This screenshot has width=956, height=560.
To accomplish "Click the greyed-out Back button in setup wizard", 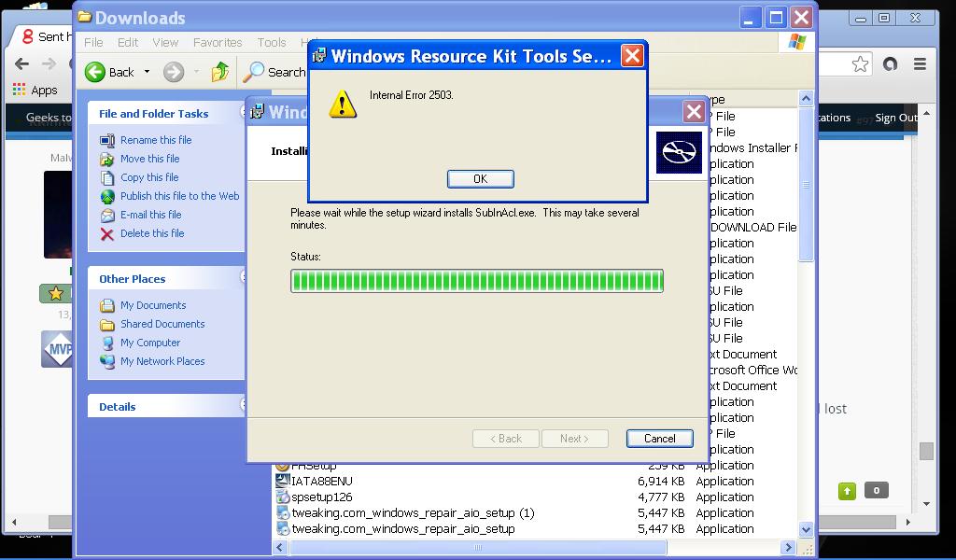I will 506,439.
